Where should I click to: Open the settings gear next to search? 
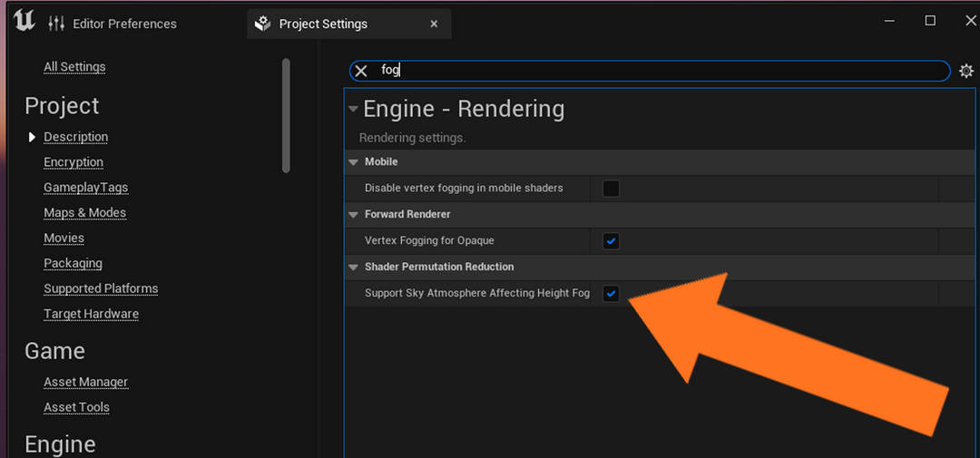pyautogui.click(x=966, y=71)
